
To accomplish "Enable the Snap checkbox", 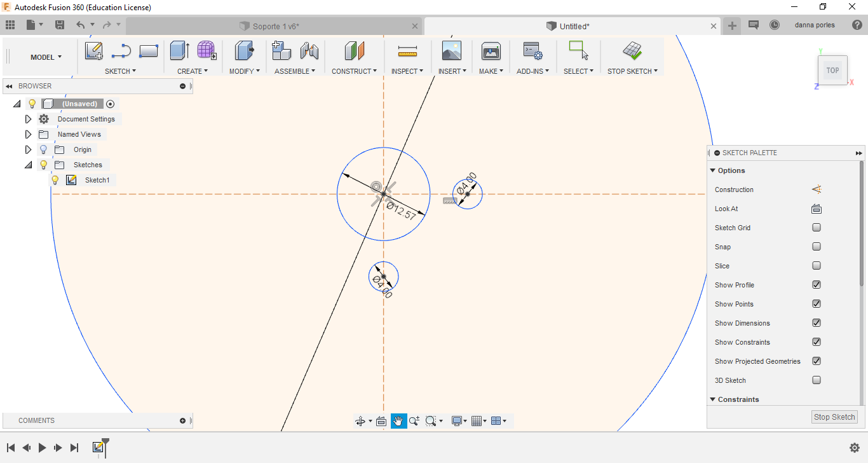I will pyautogui.click(x=817, y=247).
